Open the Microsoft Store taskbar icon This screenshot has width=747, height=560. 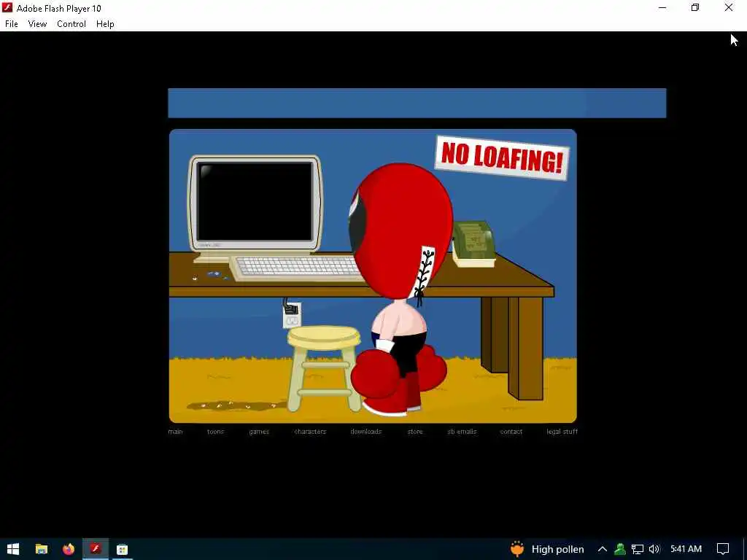(122, 549)
